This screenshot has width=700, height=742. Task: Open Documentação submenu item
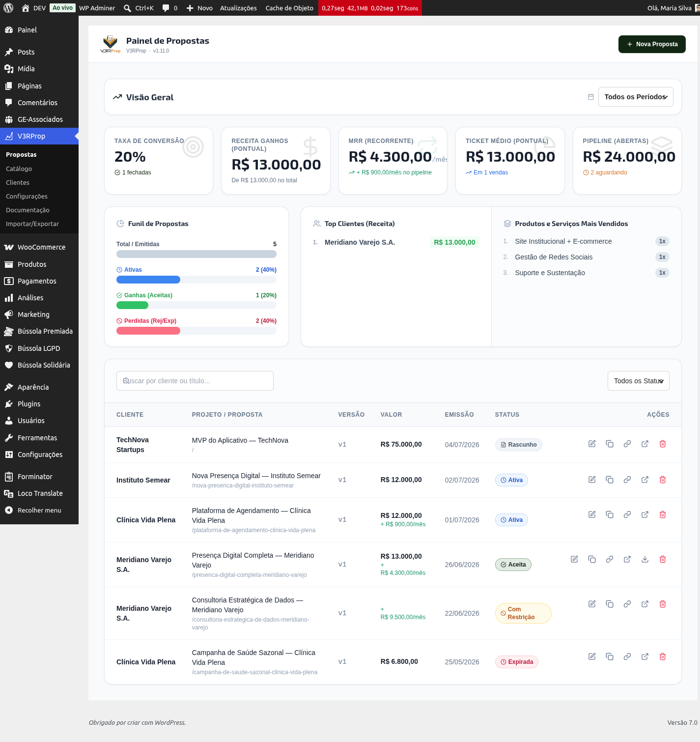click(x=28, y=210)
